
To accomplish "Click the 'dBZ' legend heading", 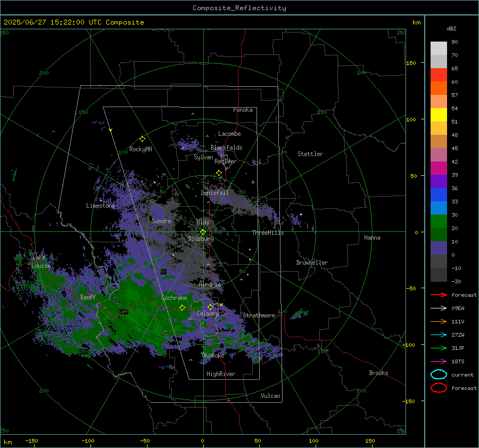I will coord(451,29).
